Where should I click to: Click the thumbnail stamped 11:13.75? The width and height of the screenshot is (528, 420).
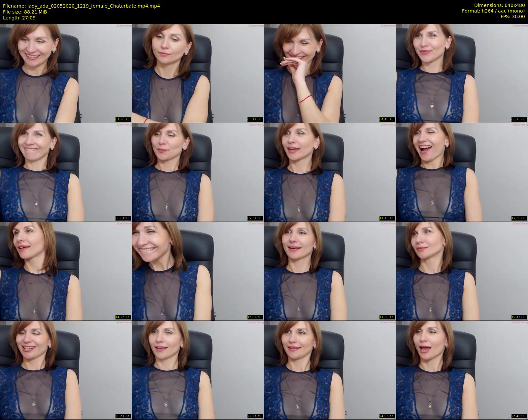tap(330, 172)
